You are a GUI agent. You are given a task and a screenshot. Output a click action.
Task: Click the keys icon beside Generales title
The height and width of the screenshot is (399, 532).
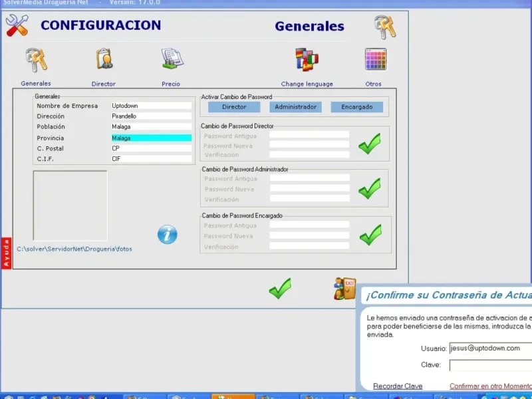coord(385,27)
